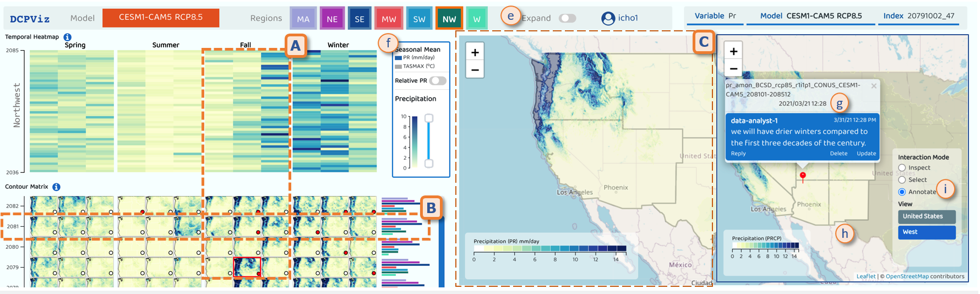Close the annotation popup with the X
This screenshot has height=294, width=980.
[x=874, y=86]
